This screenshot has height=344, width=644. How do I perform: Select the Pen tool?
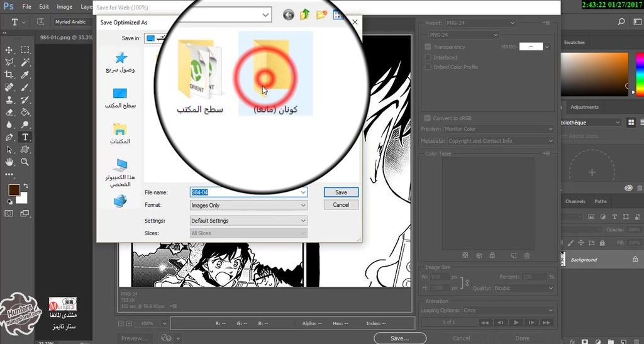pyautogui.click(x=9, y=137)
